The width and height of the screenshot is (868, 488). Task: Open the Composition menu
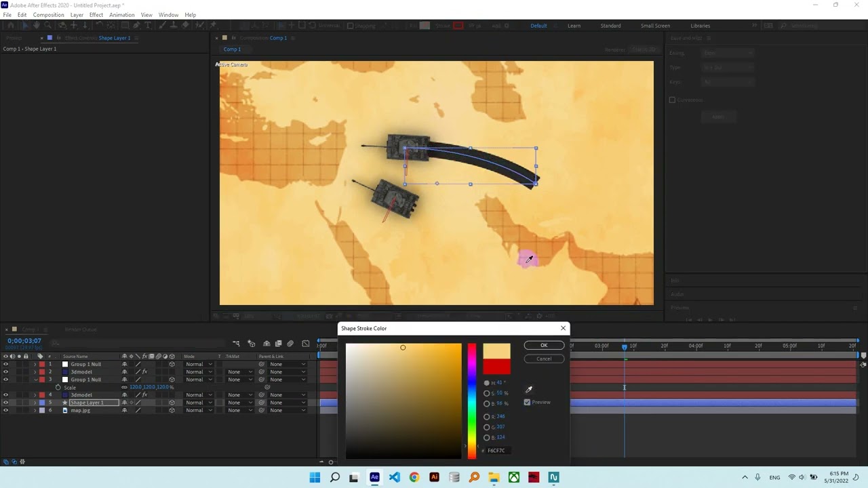[48, 15]
